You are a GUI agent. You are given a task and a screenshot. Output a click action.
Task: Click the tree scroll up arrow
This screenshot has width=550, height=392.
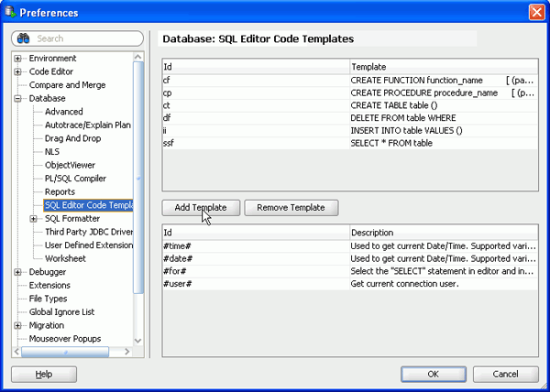[138, 57]
